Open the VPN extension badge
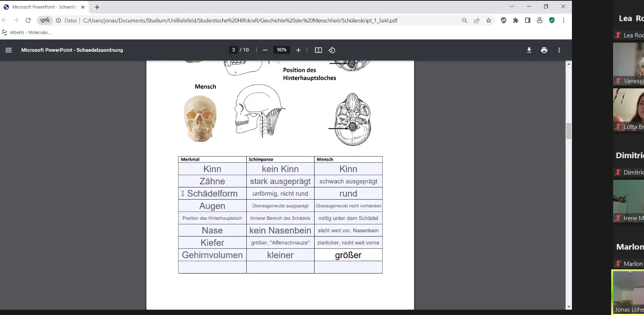Screen dimensions: 644x315 point(45,21)
